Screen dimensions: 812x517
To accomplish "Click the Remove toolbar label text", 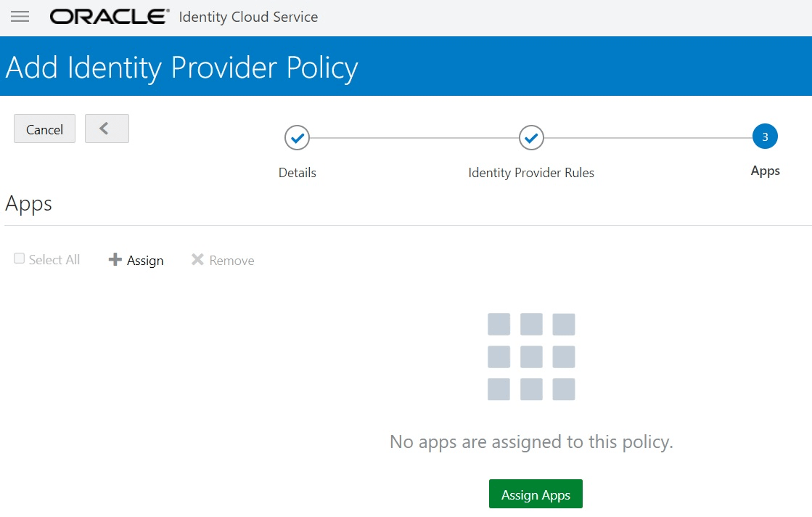I will pos(231,260).
